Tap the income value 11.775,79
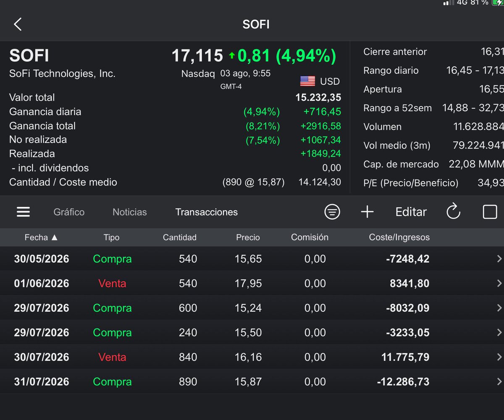 [x=405, y=357]
